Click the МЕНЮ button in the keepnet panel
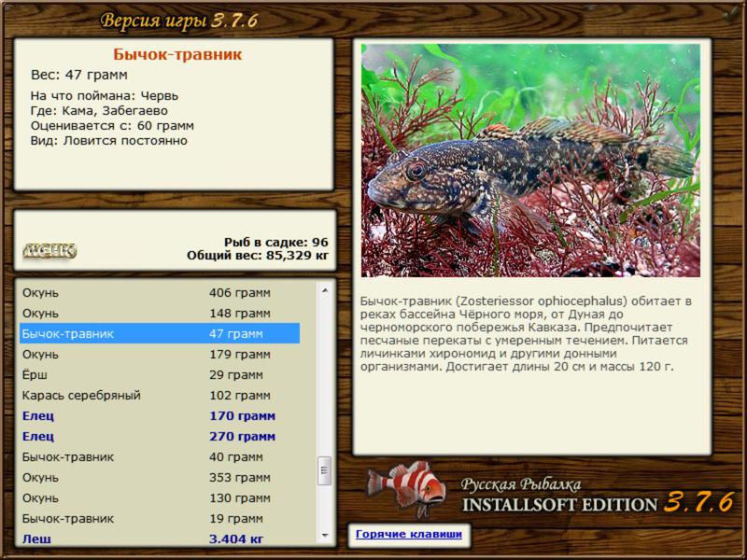The image size is (747, 560). (49, 250)
